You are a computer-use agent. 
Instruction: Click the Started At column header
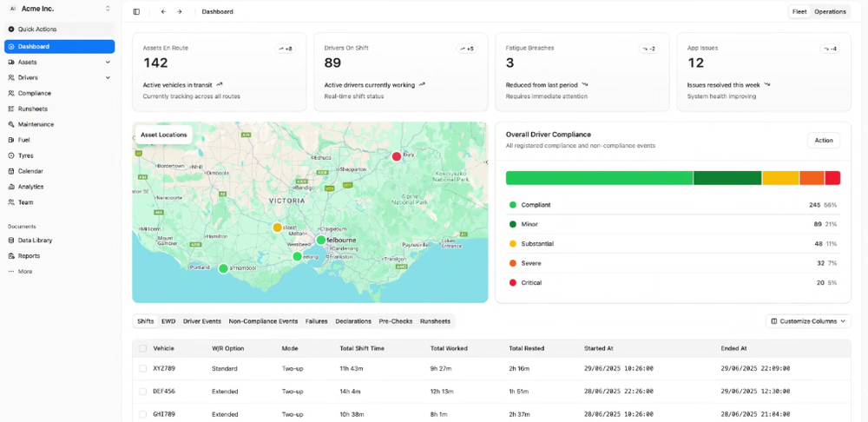[x=598, y=348]
